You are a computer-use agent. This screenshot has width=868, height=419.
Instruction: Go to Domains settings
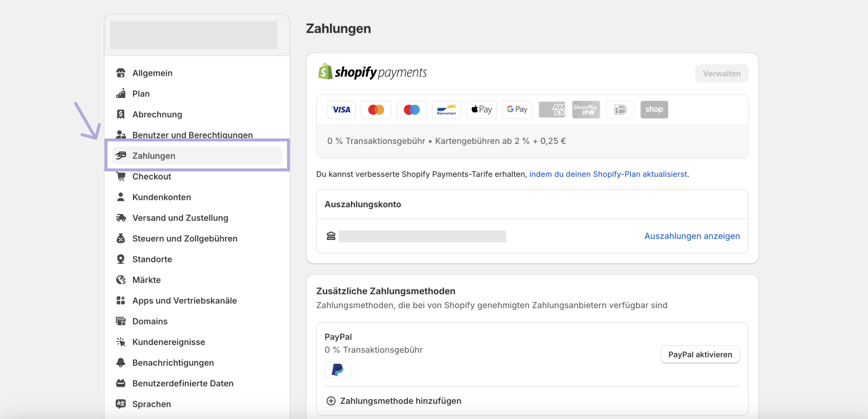tap(197, 321)
